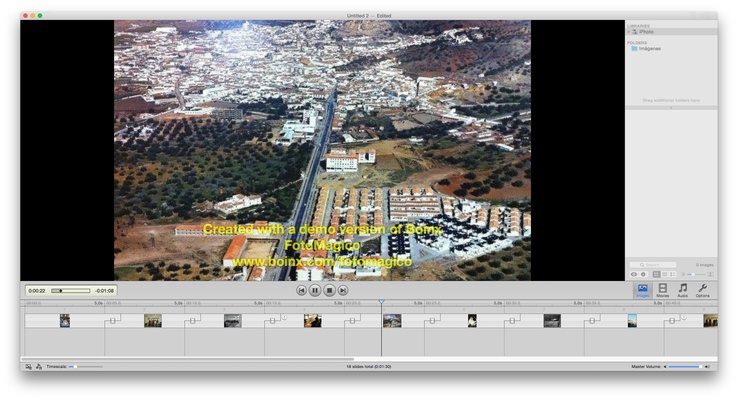The image size is (738, 400).
Task: Select slide 7 thumbnail in timeline
Action: click(552, 320)
